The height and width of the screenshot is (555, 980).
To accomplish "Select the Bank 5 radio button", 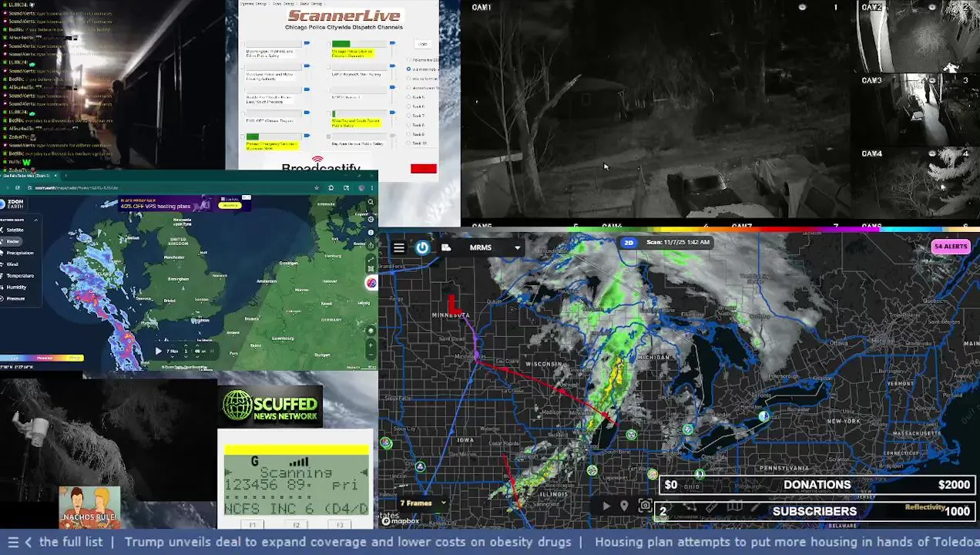I will (x=408, y=97).
